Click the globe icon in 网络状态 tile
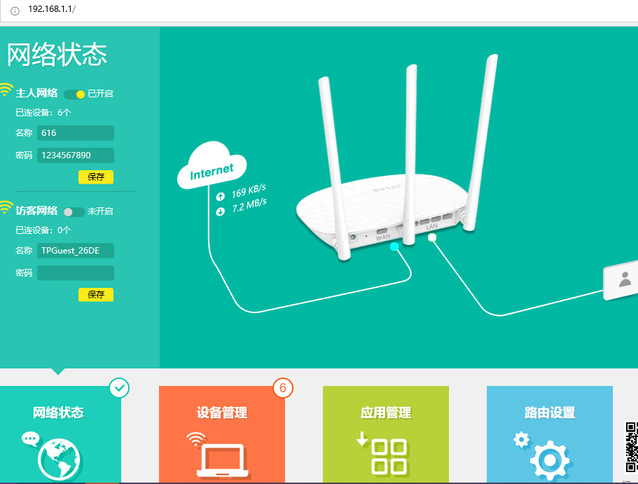This screenshot has width=638, height=484. 59,459
